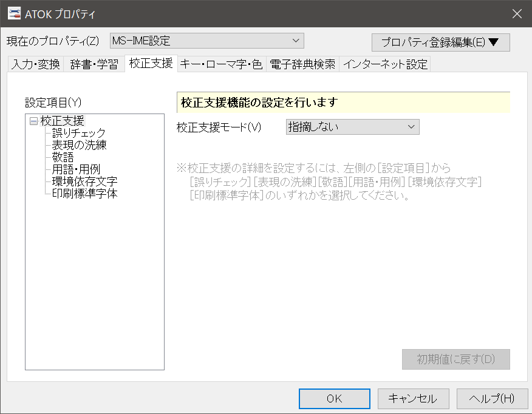This screenshot has height=414, width=532.
Task: Switch to the 入力・変換 tab
Action: pos(36,64)
